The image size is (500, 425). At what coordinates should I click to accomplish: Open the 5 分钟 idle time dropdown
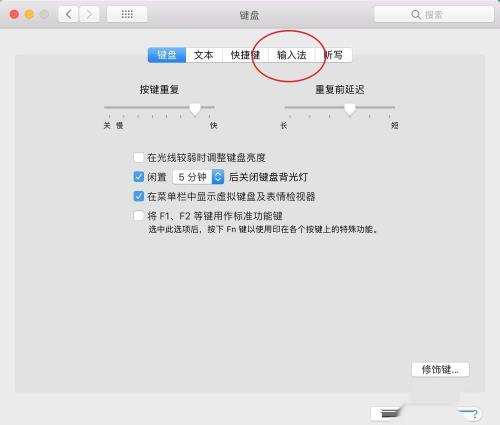(198, 177)
